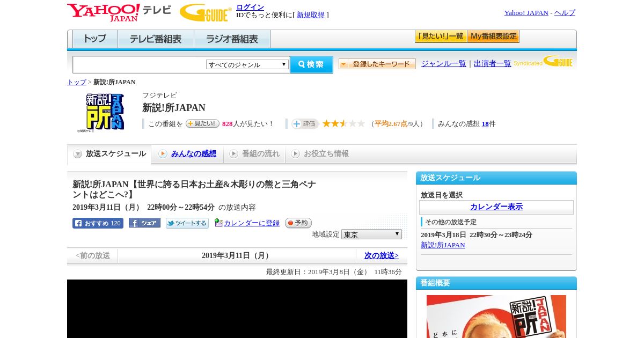
Task: Click the 2019年3月11日(月) date bar label
Action: tap(237, 255)
